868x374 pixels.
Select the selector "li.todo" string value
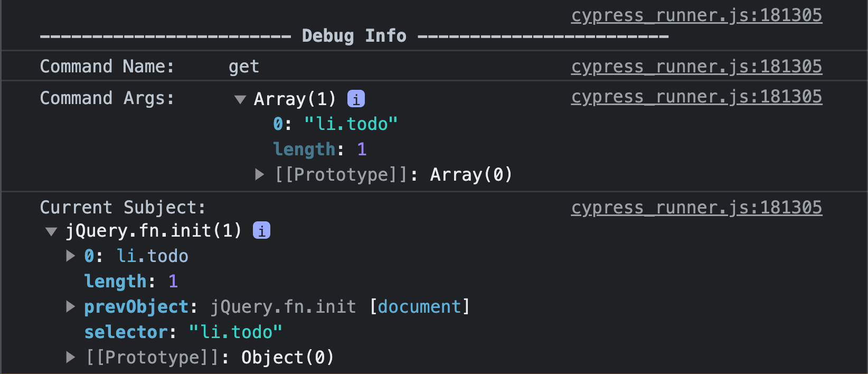(235, 332)
